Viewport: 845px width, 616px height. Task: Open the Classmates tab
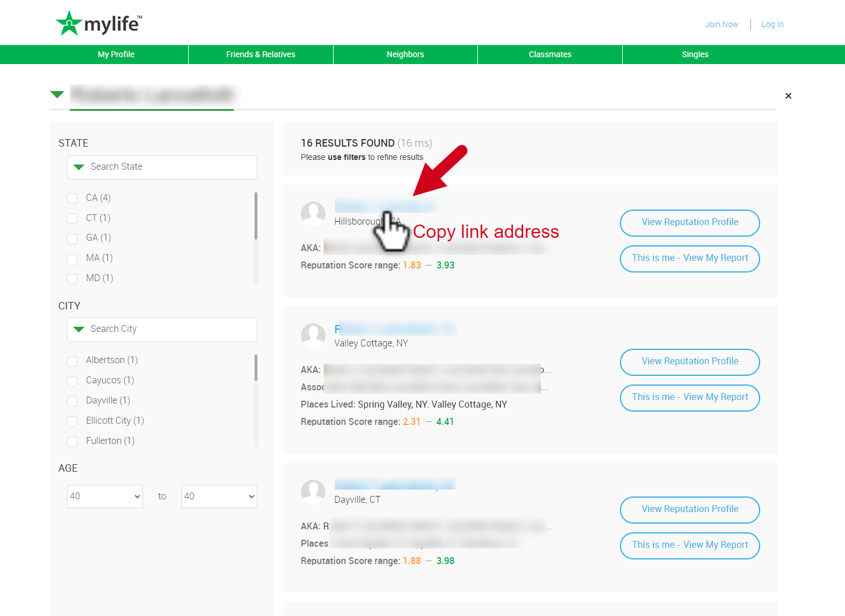click(x=550, y=54)
